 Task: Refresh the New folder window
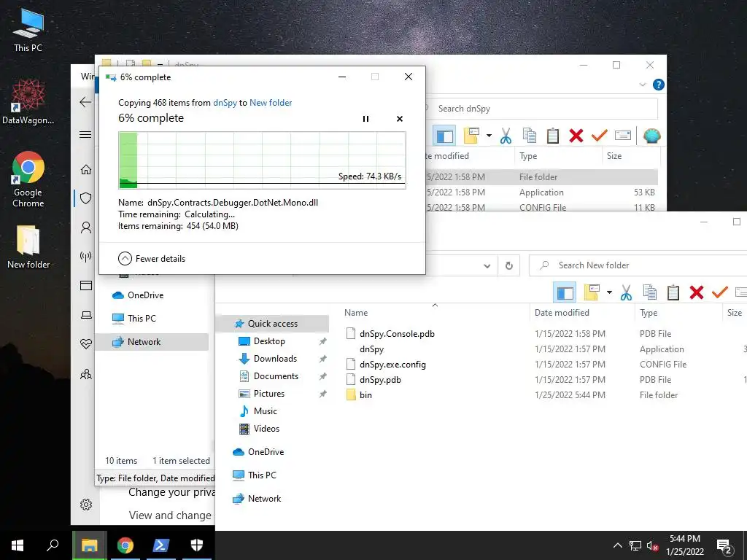[508, 265]
